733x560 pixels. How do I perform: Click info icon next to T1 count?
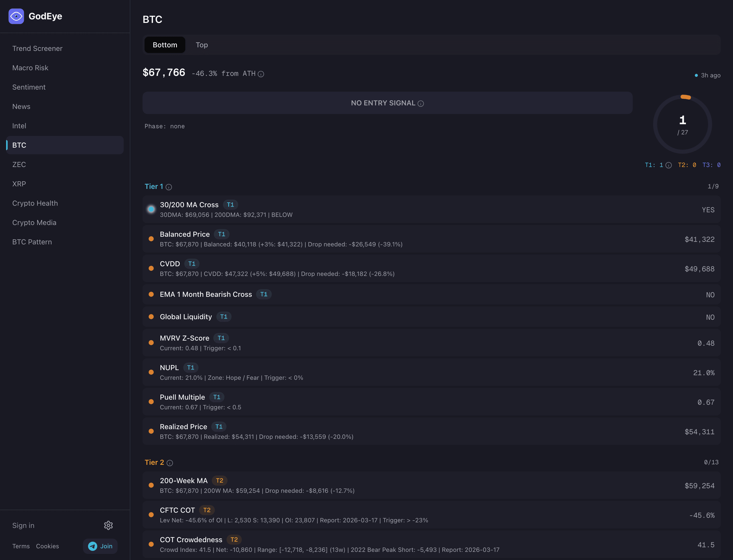click(x=668, y=165)
